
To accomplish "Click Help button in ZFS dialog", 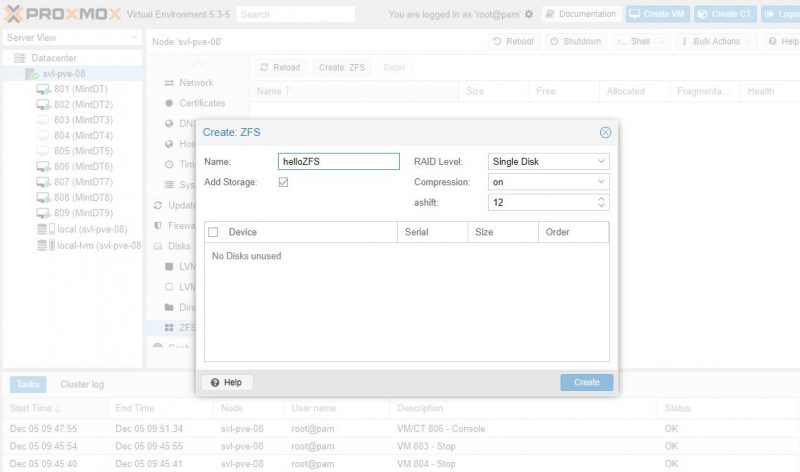I will tap(227, 382).
